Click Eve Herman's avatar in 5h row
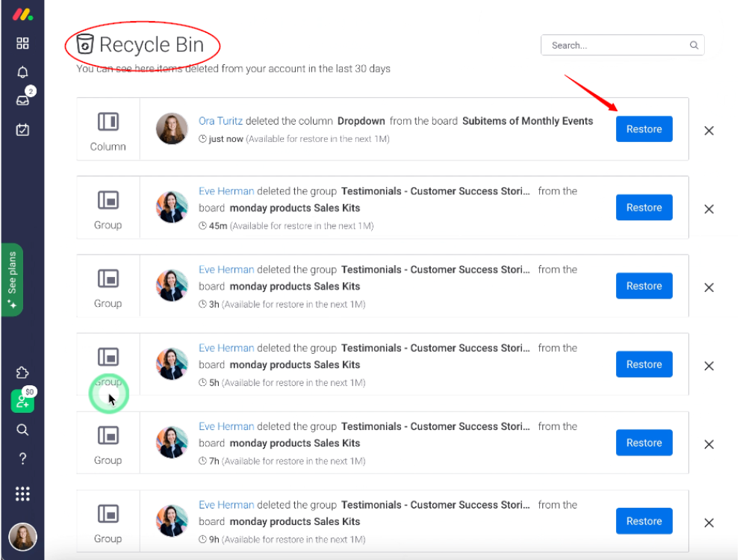 pyautogui.click(x=172, y=364)
